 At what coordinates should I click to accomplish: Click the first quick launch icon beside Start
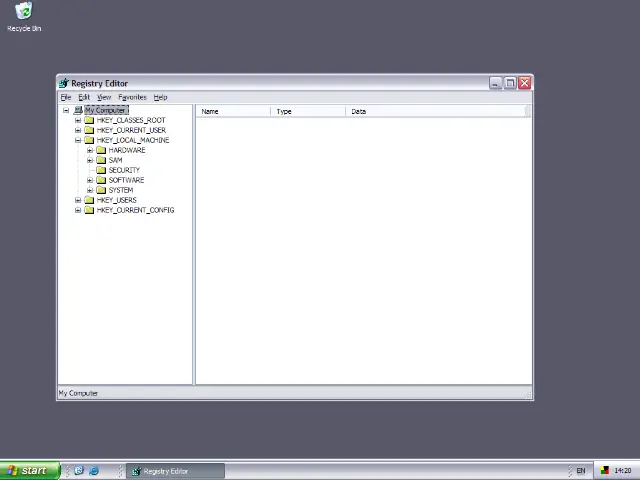point(79,471)
